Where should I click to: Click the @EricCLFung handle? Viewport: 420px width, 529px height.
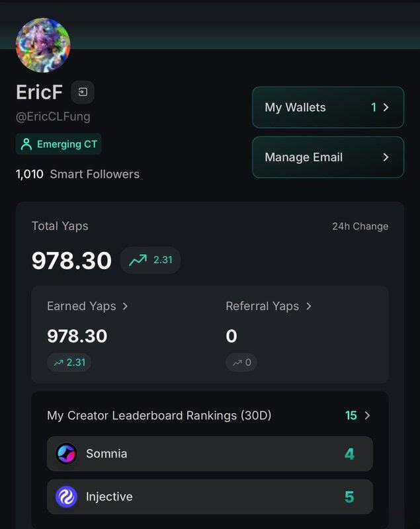(x=53, y=116)
